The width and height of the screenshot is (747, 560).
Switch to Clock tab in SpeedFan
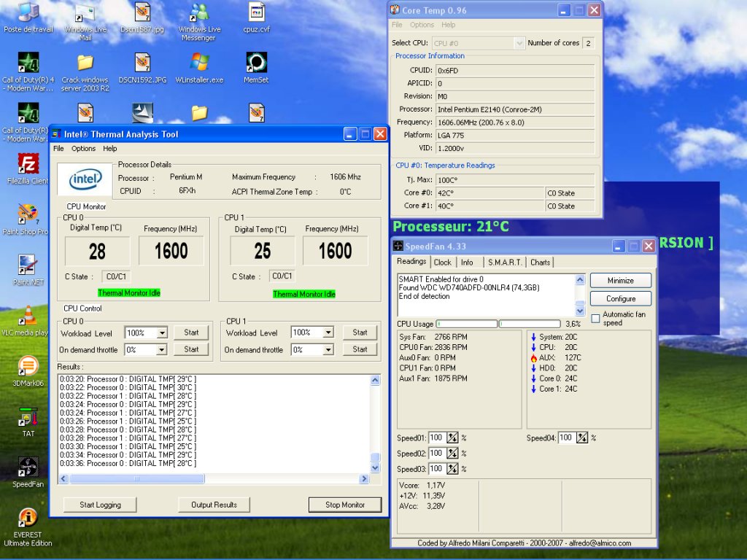pyautogui.click(x=443, y=262)
